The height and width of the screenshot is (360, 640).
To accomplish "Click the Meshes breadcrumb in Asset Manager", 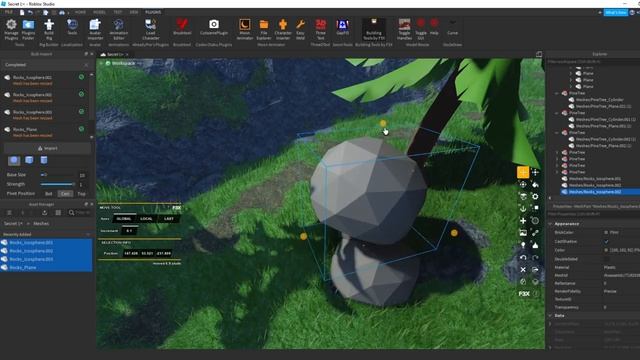I will pyautogui.click(x=41, y=224).
